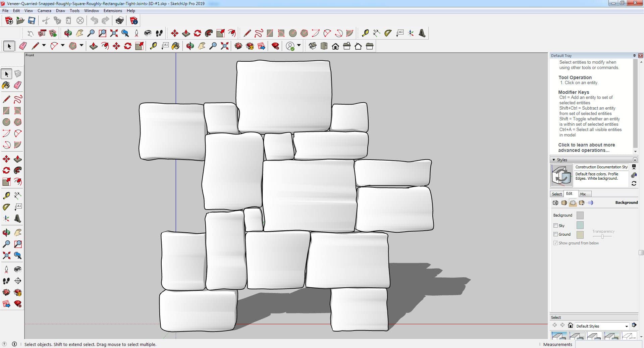Choose the Print icon in the toolbar
The height and width of the screenshot is (348, 644).
pyautogui.click(x=119, y=21)
